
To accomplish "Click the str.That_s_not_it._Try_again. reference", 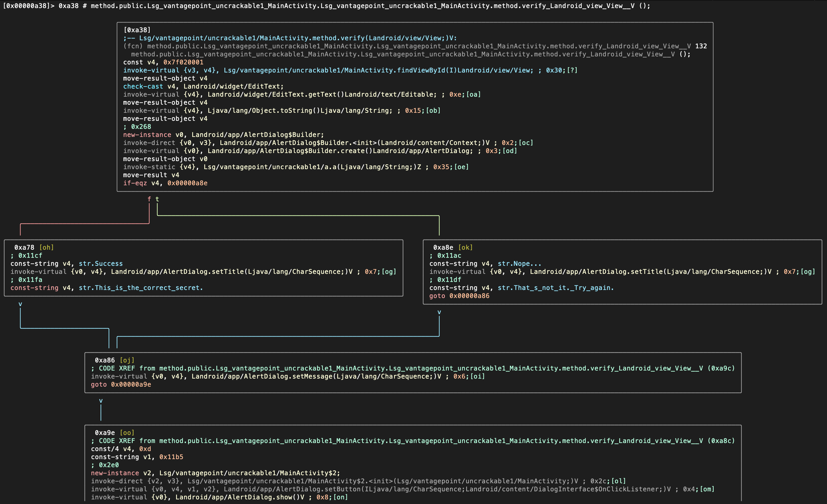I will click(555, 288).
